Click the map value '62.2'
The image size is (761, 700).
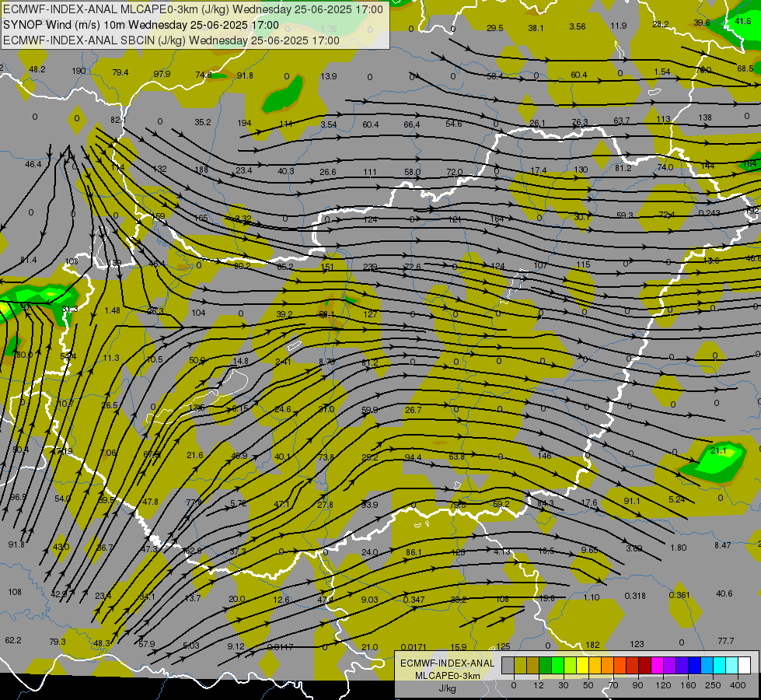click(x=13, y=640)
